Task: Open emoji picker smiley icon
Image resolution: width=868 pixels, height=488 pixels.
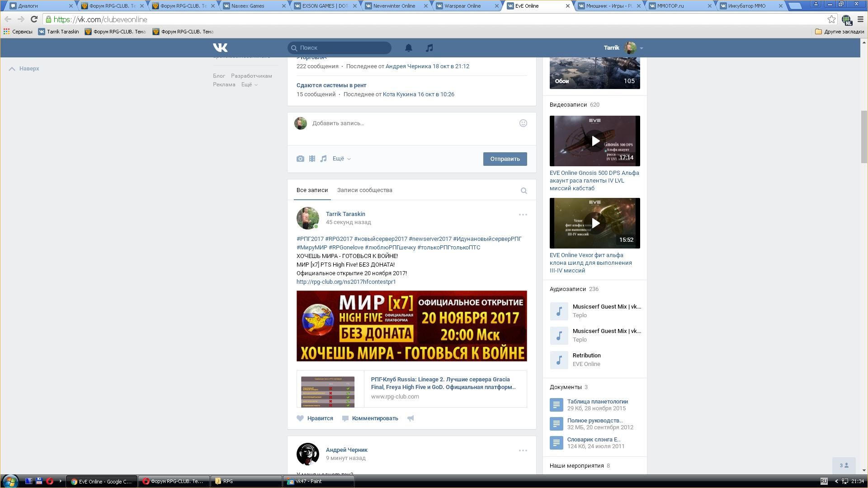Action: click(x=523, y=123)
